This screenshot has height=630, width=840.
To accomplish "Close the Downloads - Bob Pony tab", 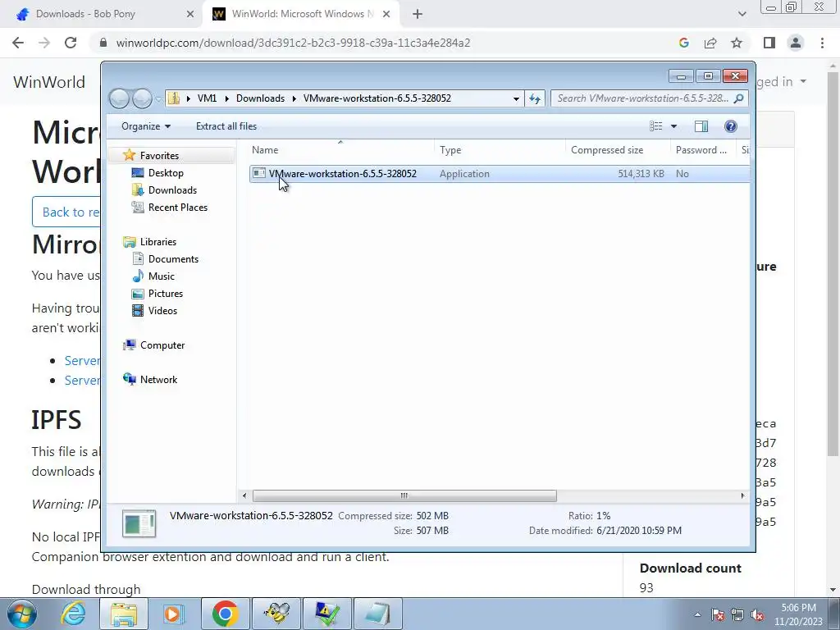I will [x=189, y=15].
